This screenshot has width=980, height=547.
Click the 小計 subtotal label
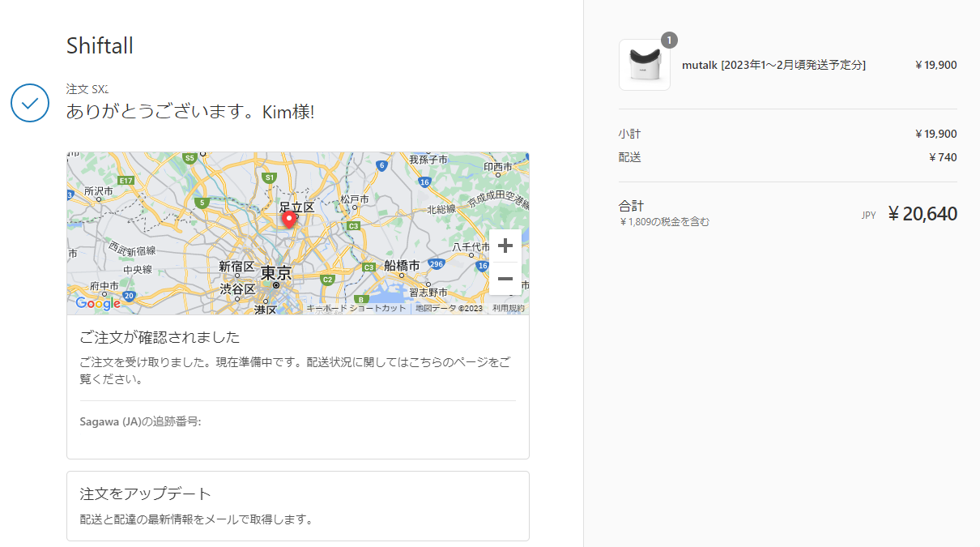pos(629,134)
